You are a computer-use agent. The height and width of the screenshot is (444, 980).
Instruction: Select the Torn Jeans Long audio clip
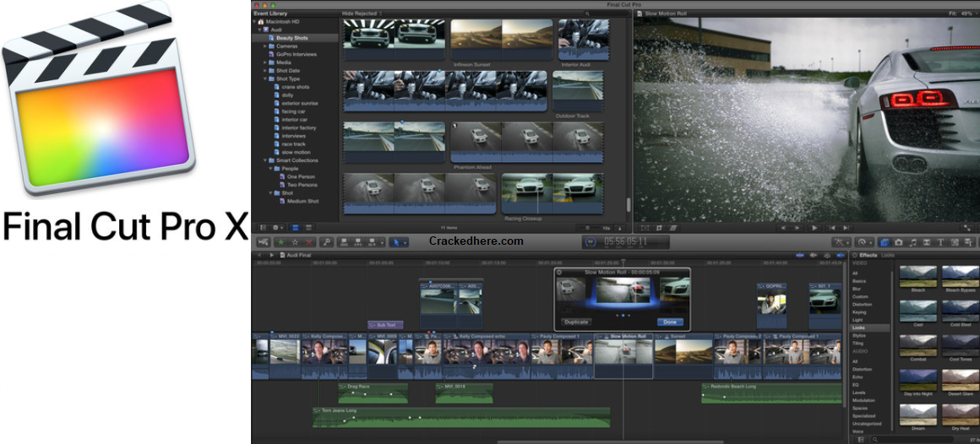(x=461, y=418)
